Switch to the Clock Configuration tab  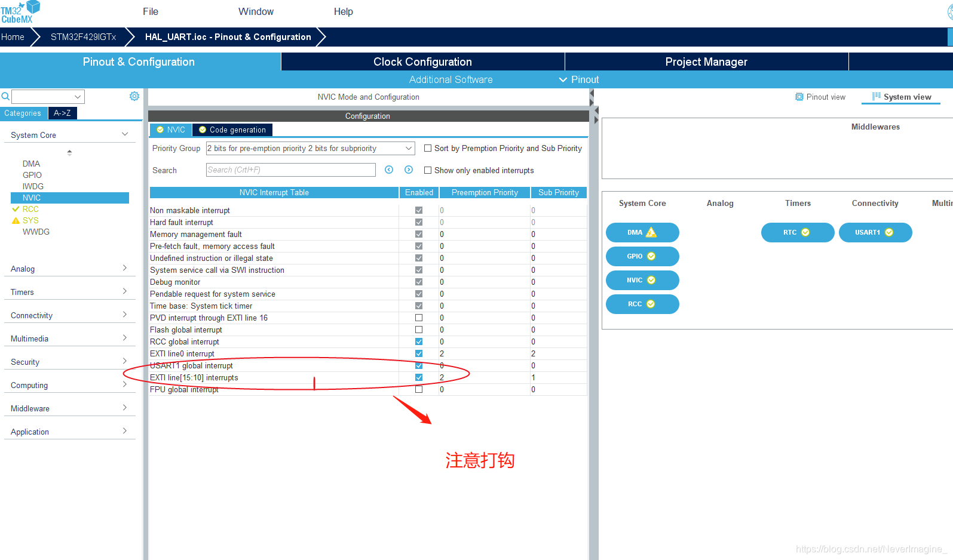[x=422, y=61]
